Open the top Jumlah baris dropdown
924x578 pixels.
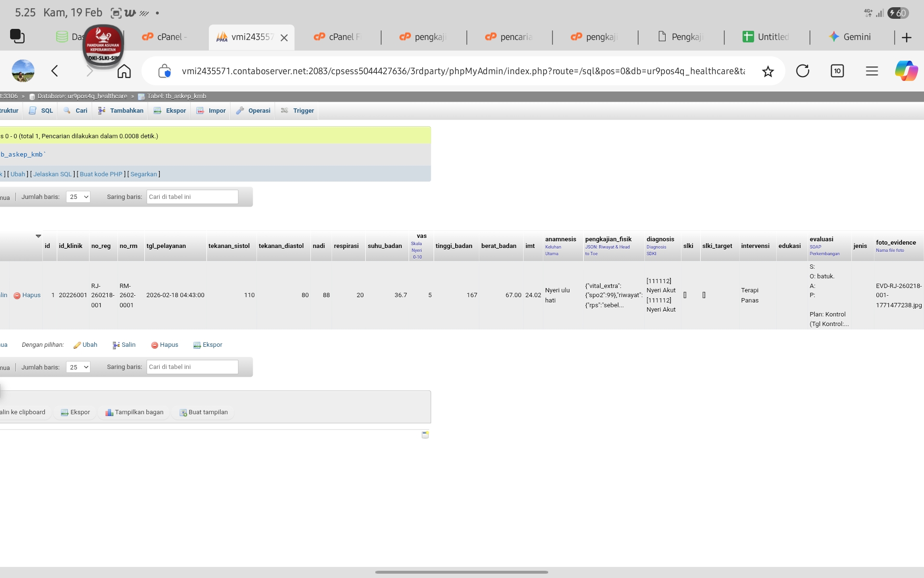tap(78, 197)
